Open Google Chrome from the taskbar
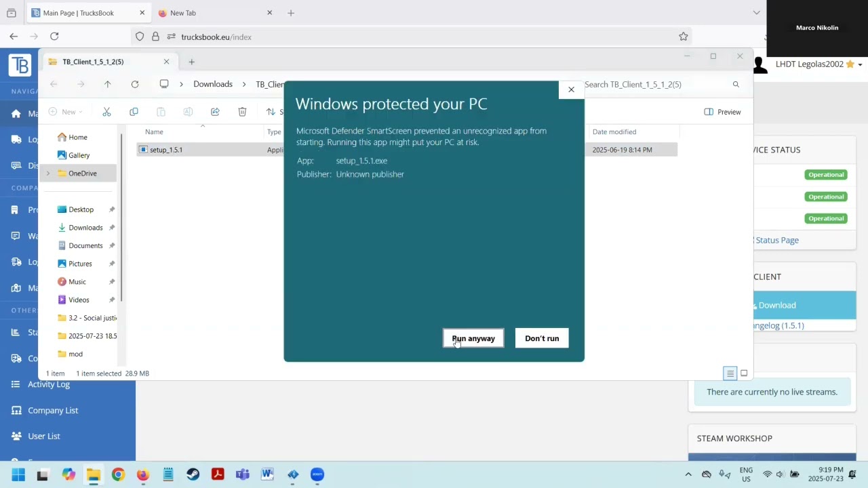 tap(118, 474)
